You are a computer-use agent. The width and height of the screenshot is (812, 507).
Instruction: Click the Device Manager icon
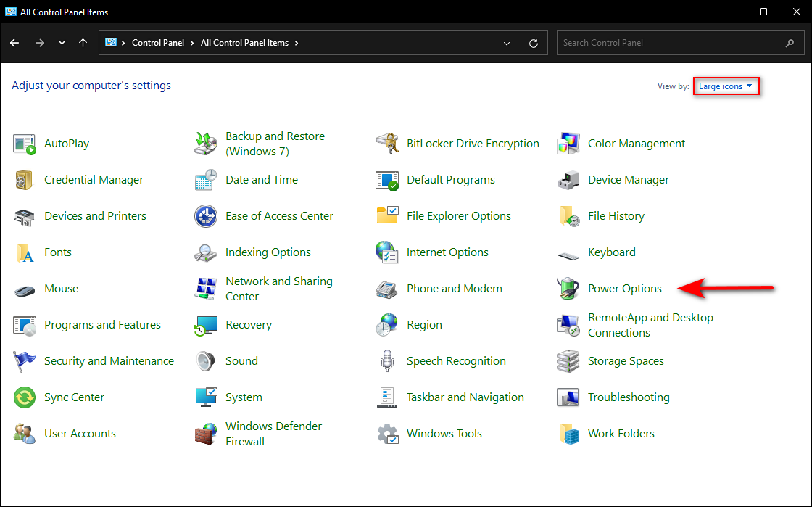[568, 180]
